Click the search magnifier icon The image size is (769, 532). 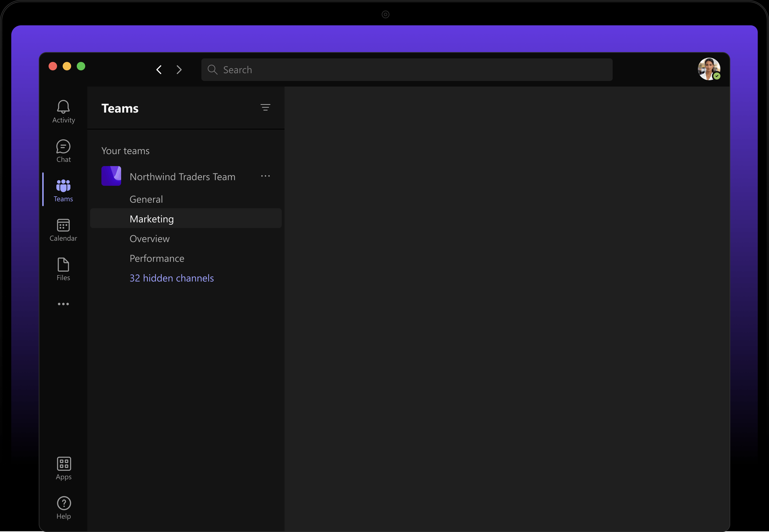coord(212,70)
